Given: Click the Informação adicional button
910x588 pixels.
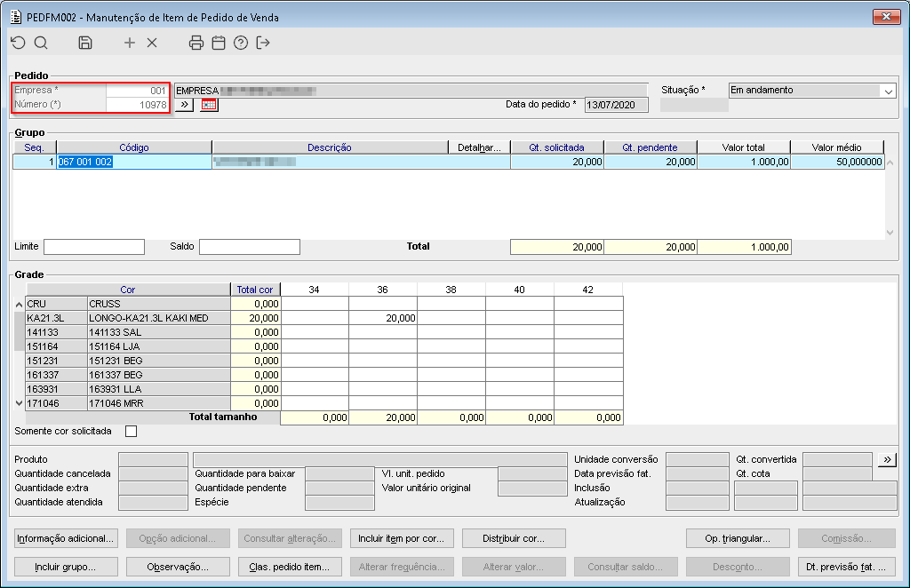Looking at the screenshot, I should [x=66, y=538].
